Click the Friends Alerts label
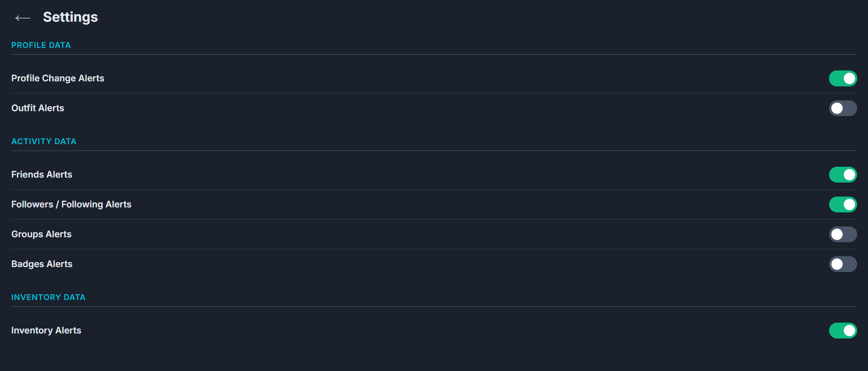 42,174
